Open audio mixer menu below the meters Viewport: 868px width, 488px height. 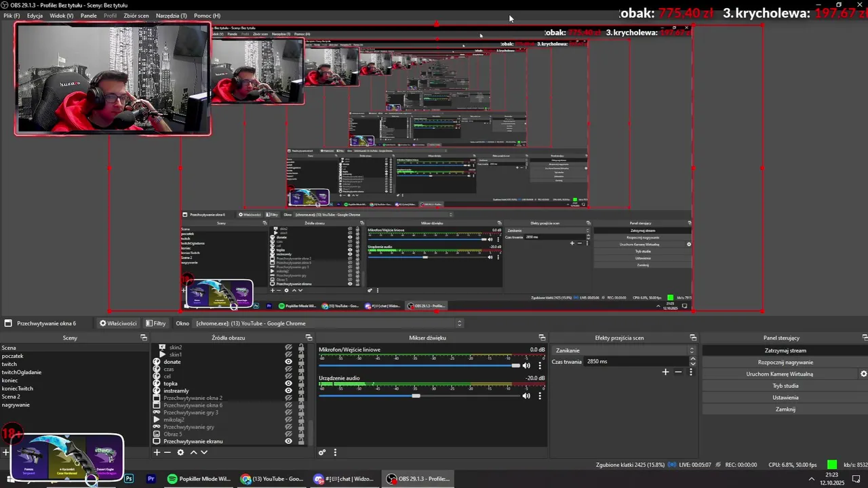click(x=335, y=452)
